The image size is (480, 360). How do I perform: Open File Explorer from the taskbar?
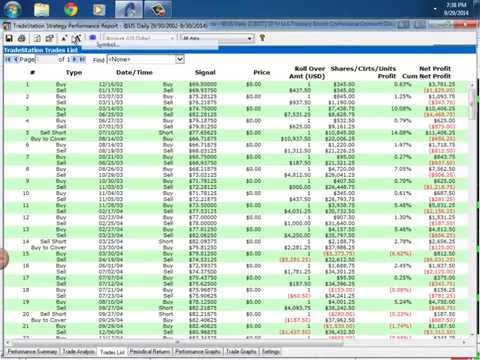tap(41, 9)
